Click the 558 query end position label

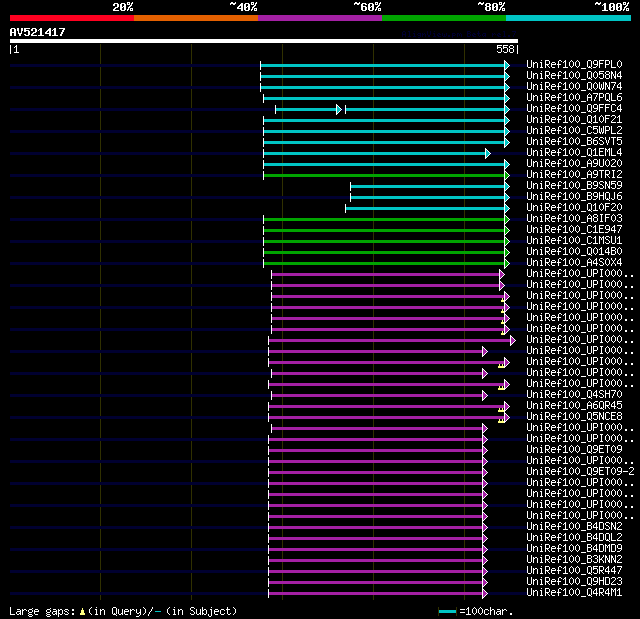pos(505,49)
